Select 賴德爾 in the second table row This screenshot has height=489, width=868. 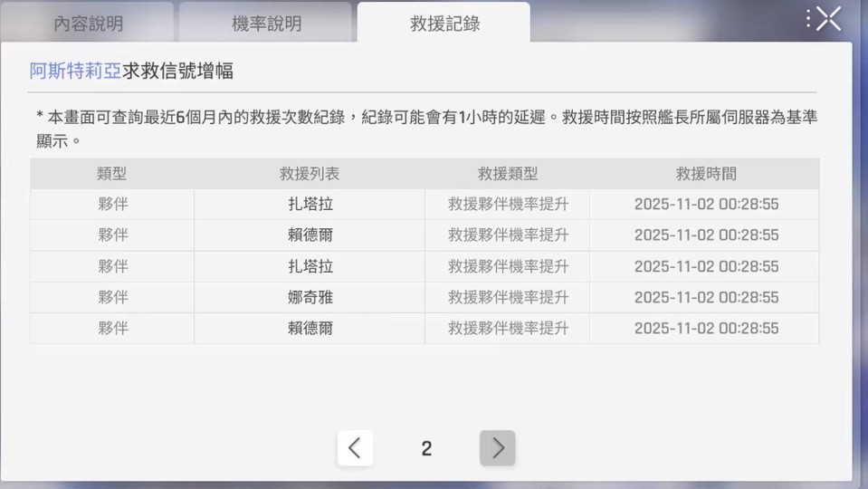point(310,235)
